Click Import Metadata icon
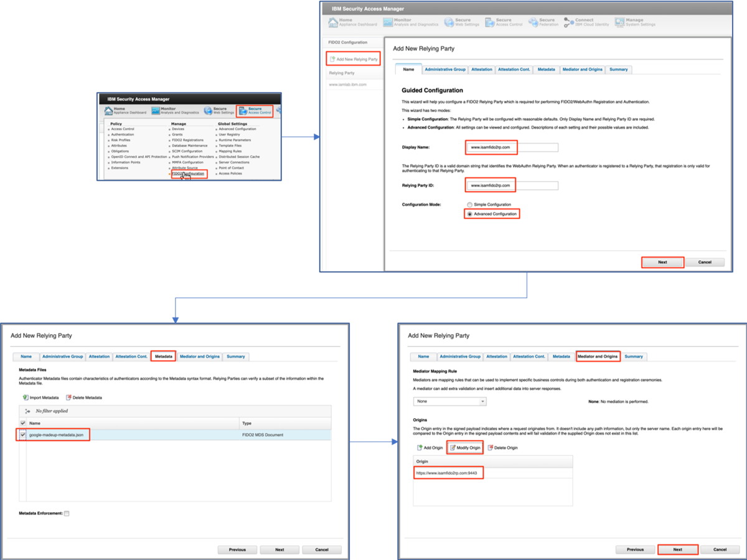This screenshot has width=747, height=560. pyautogui.click(x=26, y=397)
